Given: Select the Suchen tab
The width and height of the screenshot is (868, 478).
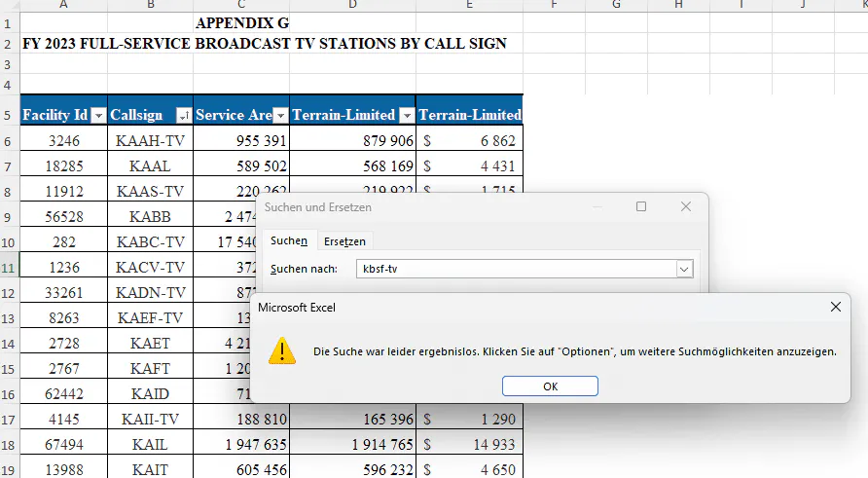Looking at the screenshot, I should (x=289, y=240).
